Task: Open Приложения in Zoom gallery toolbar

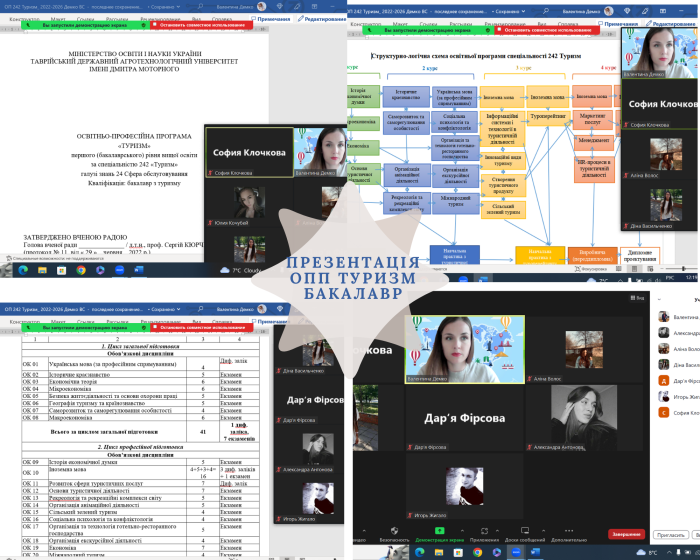Action: coord(484,534)
